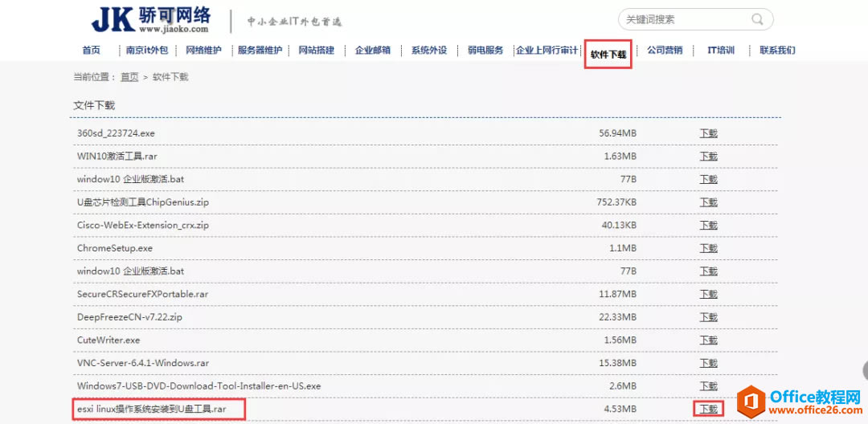The height and width of the screenshot is (424, 868).
Task: Focus the 关键词搜索 search field
Action: [695, 19]
